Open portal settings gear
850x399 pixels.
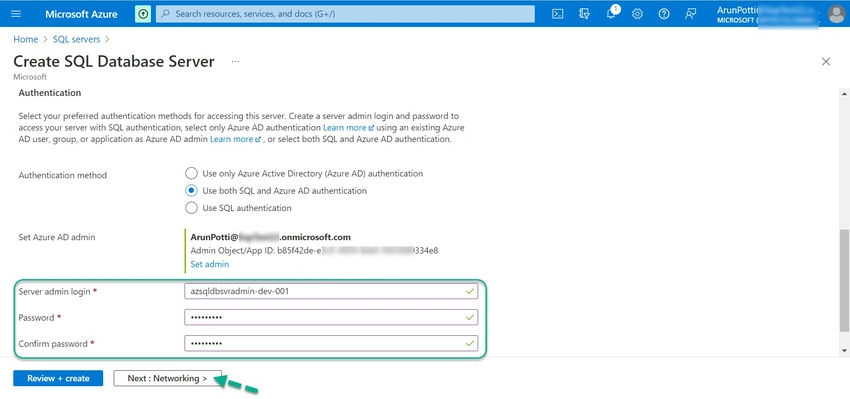point(638,14)
